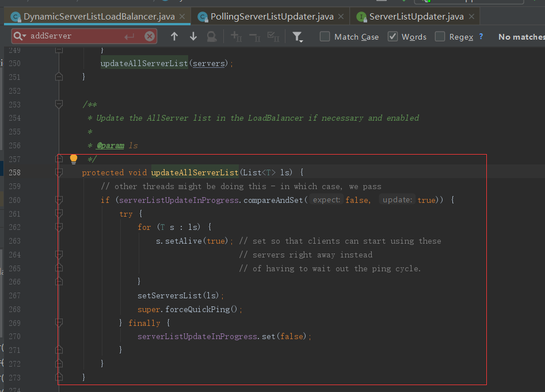Click interface icon on ServerListUpdater.java tab
This screenshot has height=392, width=545.
pyautogui.click(x=361, y=17)
